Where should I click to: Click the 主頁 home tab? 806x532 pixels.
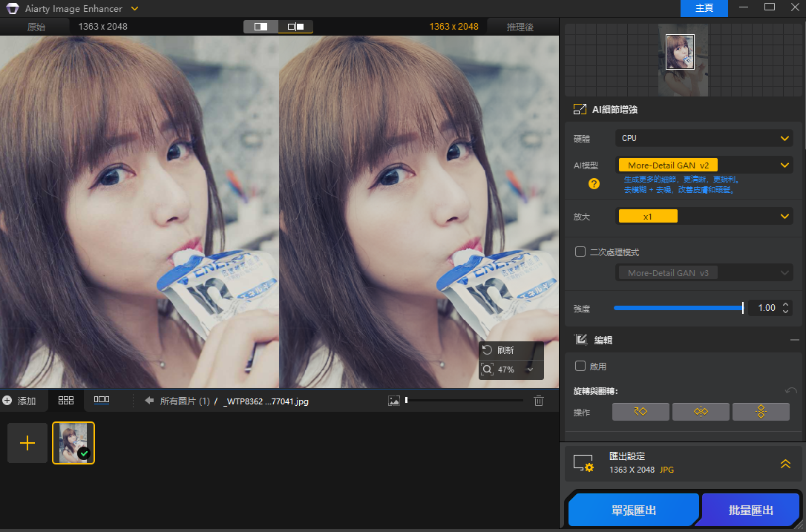coord(704,8)
